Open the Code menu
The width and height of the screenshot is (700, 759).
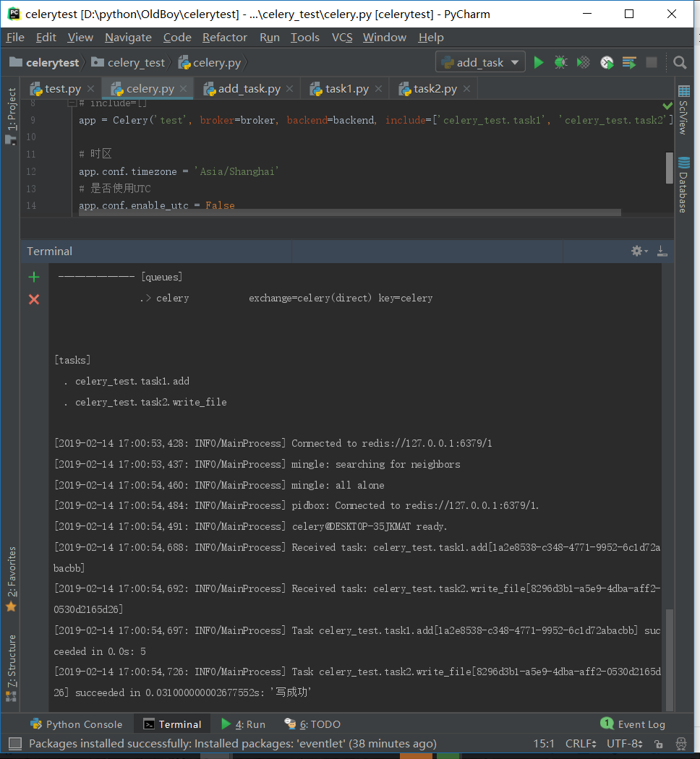point(177,38)
